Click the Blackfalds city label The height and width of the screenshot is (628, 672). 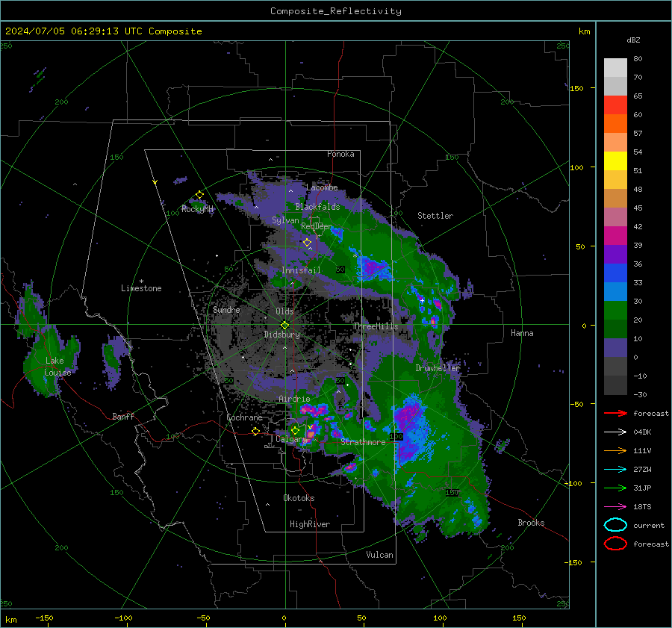(x=317, y=207)
